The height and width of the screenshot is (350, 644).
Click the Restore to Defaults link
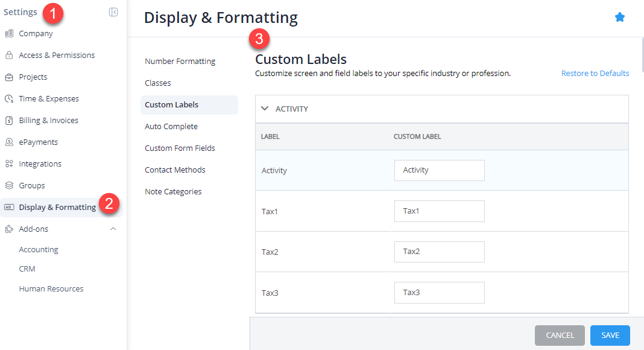pyautogui.click(x=595, y=73)
